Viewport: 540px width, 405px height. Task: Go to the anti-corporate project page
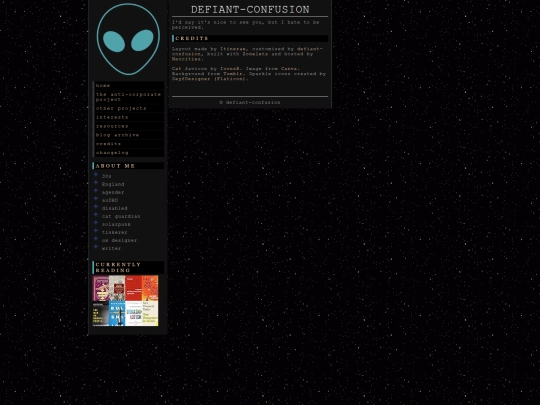coord(128,97)
